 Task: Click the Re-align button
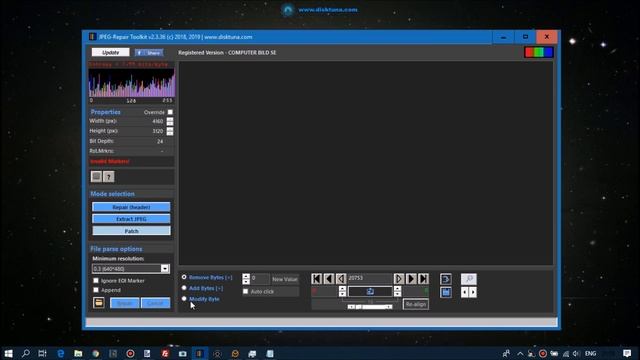point(416,304)
